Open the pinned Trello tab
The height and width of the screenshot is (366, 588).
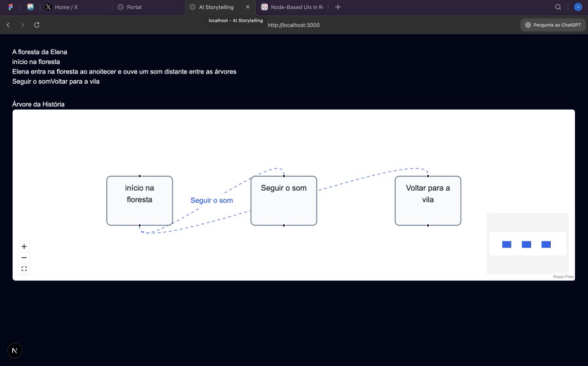click(x=30, y=7)
